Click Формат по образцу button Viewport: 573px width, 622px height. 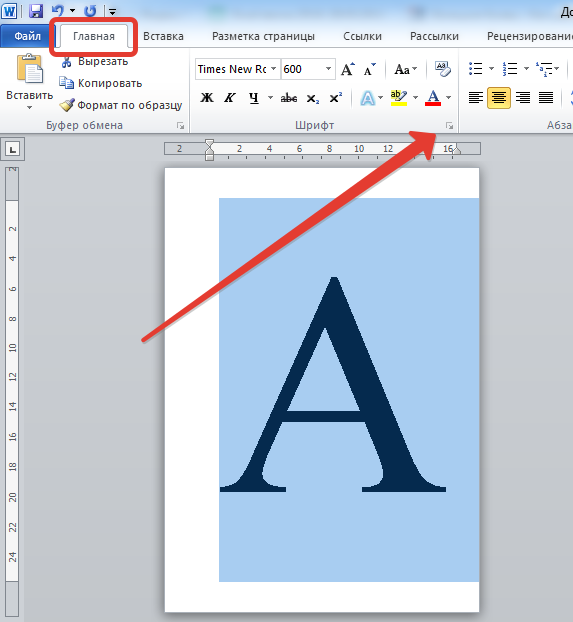coord(121,105)
